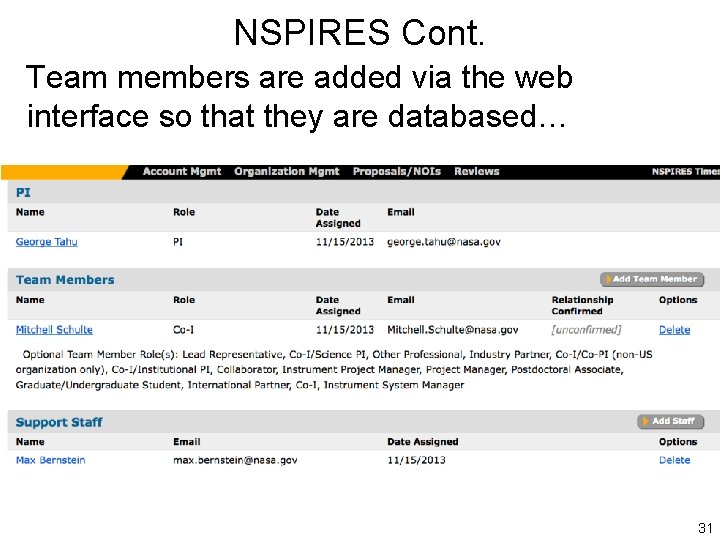
Task: Click the NSPIRES Timer text in top bar
Action: click(686, 172)
